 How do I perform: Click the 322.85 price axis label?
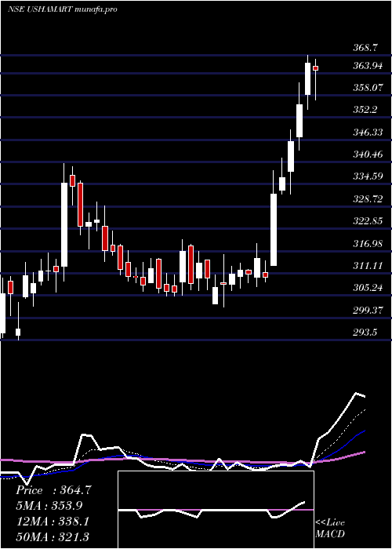367,221
